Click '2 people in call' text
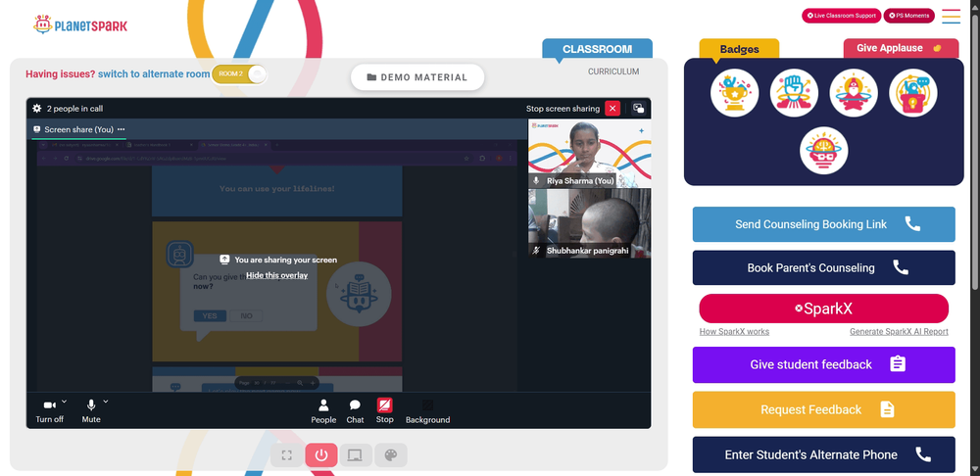This screenshot has height=476, width=980. click(75, 109)
